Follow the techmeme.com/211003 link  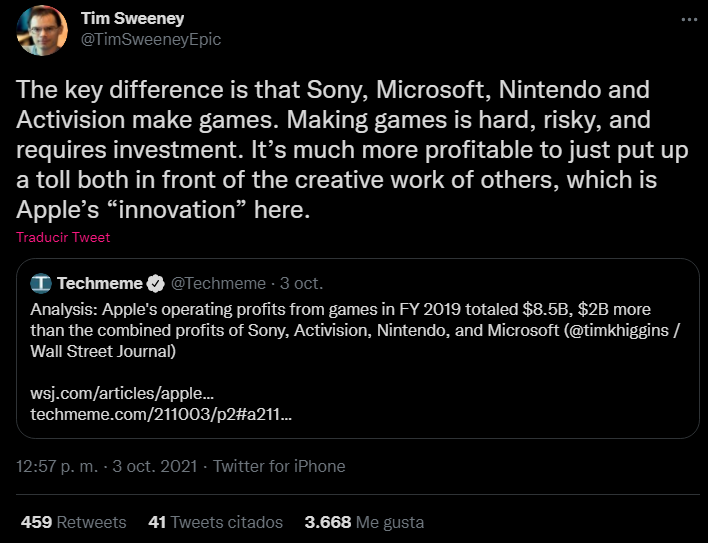[x=161, y=414]
